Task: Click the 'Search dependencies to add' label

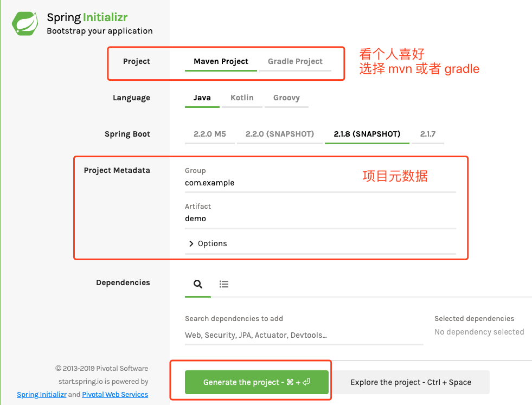Action: (234, 318)
